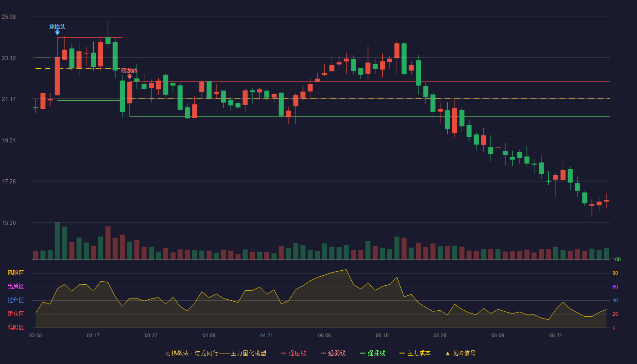Select the 出货区 zone label
The image size is (637, 364).
click(x=15, y=287)
